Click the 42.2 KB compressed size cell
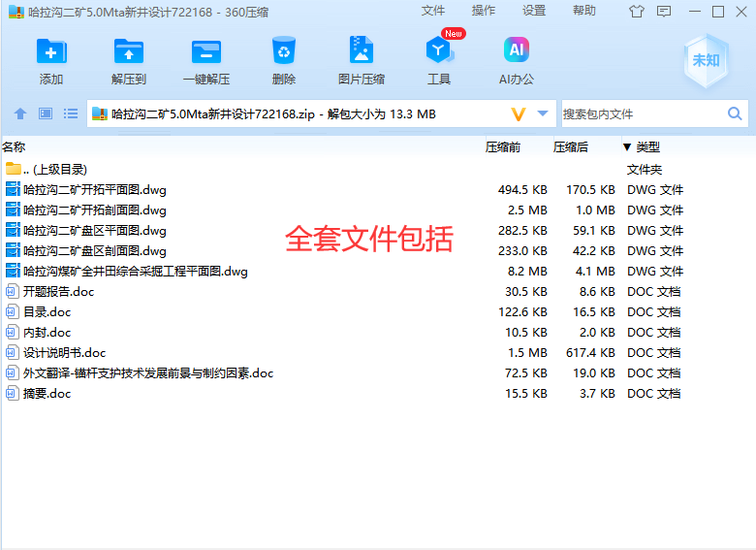756x550 pixels. point(594,251)
